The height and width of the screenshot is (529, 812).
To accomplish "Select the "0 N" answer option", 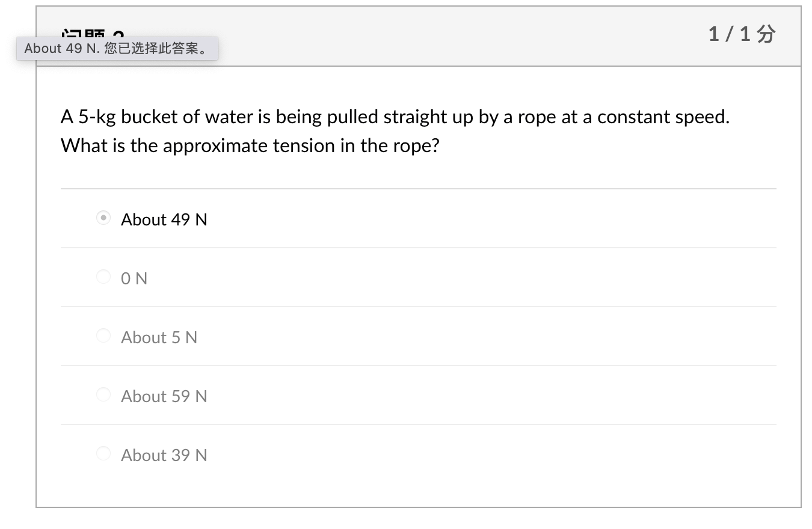I will pos(103,277).
